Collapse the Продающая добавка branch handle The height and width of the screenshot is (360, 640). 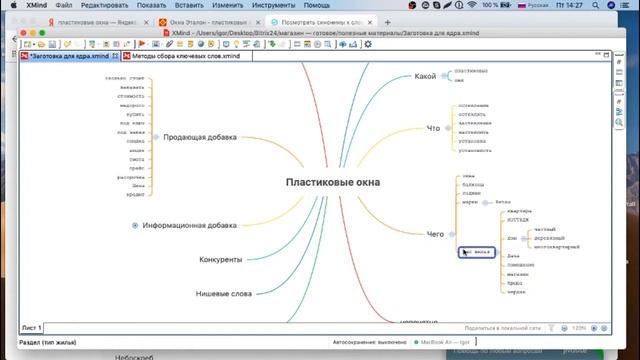(156, 137)
